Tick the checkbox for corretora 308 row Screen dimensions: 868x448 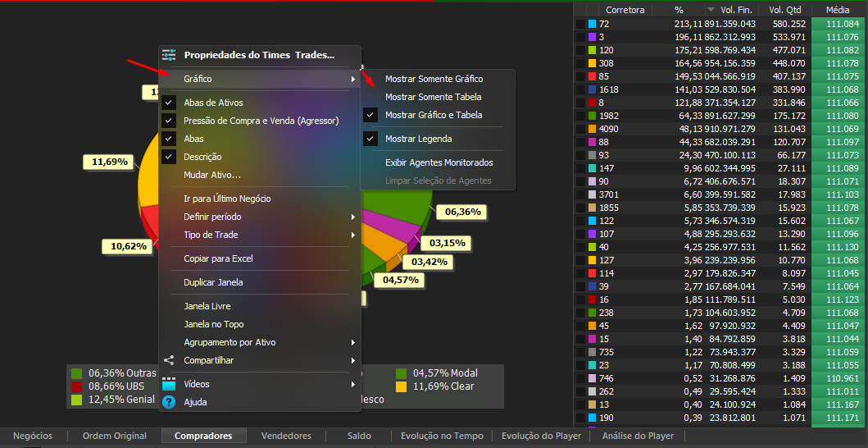pyautogui.click(x=580, y=63)
